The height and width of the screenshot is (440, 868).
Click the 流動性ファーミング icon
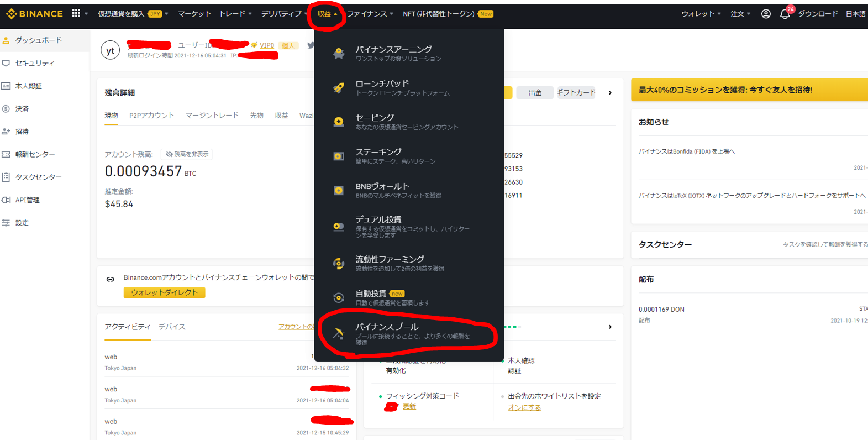339,264
